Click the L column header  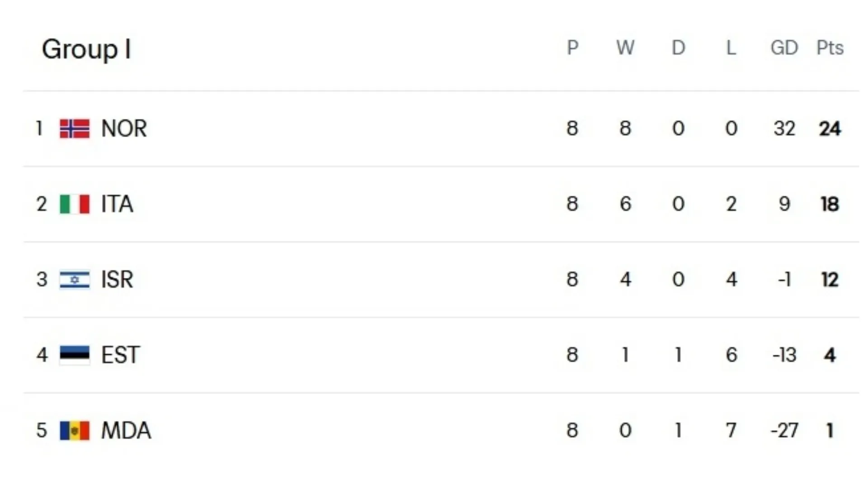[x=731, y=48]
